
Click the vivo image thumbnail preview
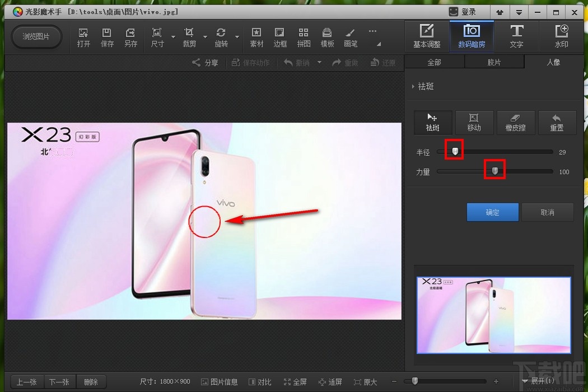click(493, 315)
